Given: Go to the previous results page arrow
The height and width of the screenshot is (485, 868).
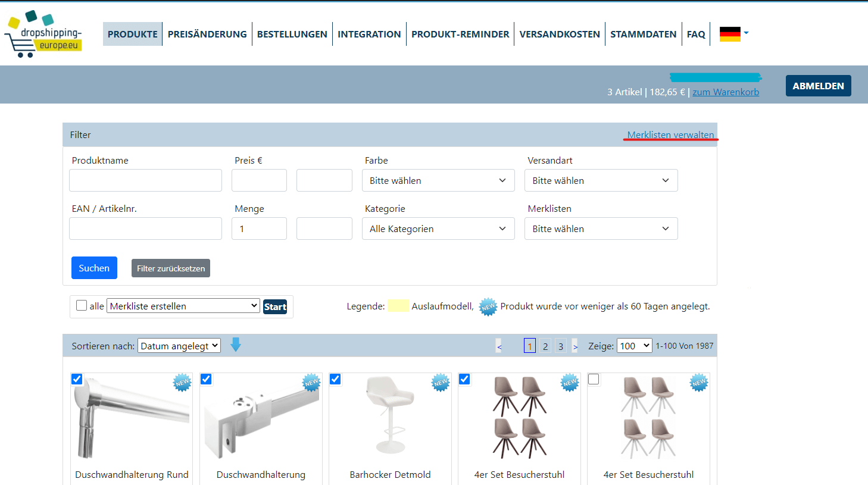Looking at the screenshot, I should (499, 346).
